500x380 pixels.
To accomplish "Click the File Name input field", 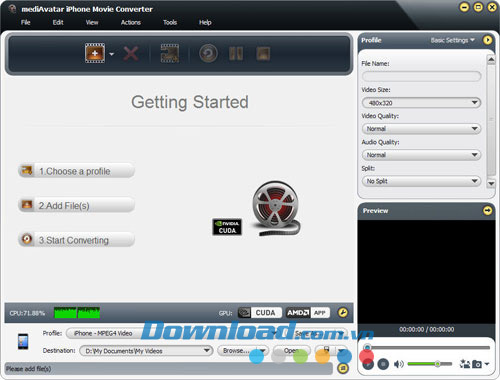I will tap(421, 76).
